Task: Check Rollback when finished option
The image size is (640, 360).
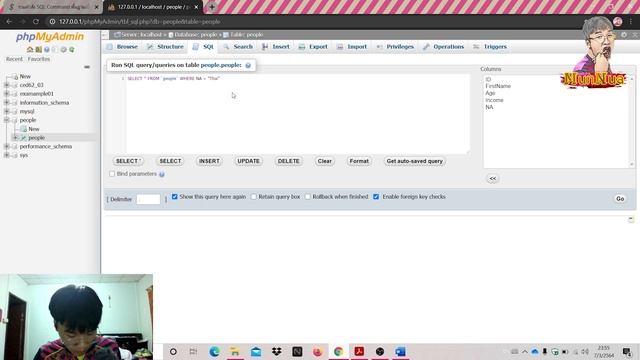Action: coord(308,197)
